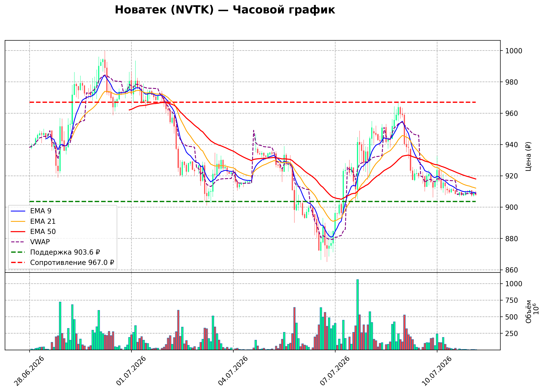The width and height of the screenshot is (545, 392).
Task: Click the orange EMA 21 legend line swatch
Action: (x=18, y=221)
